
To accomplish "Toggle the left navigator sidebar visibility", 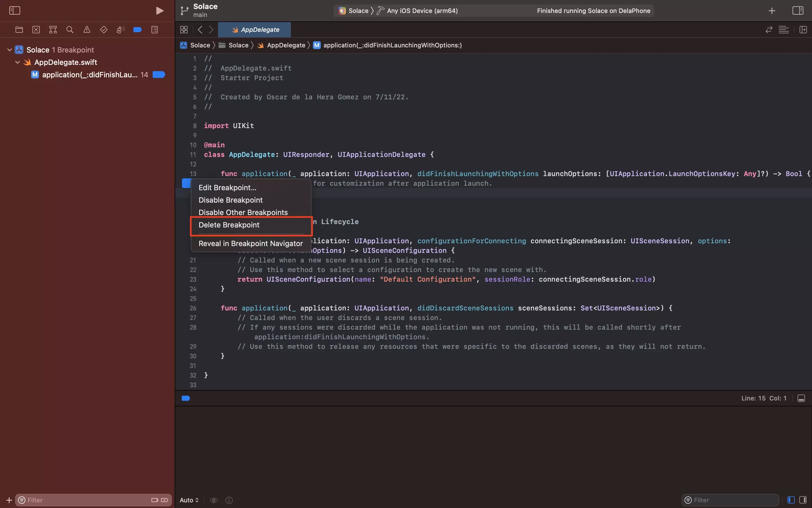I will click(15, 10).
